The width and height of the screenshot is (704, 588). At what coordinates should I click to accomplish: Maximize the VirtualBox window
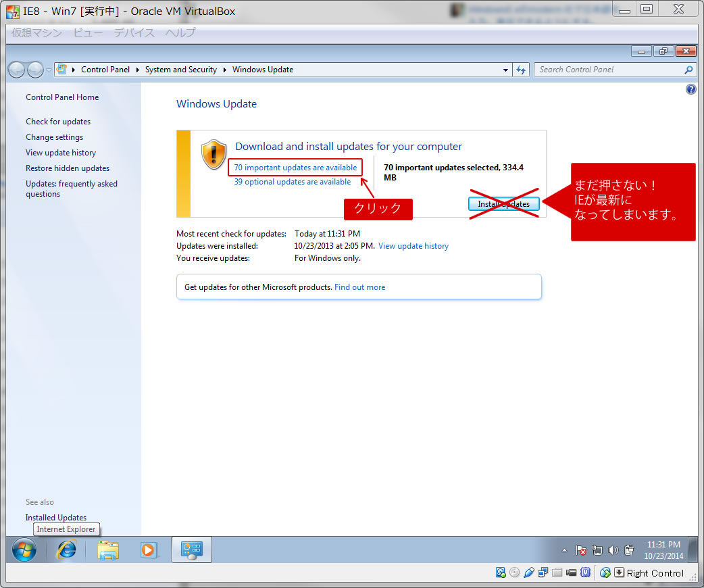point(647,9)
